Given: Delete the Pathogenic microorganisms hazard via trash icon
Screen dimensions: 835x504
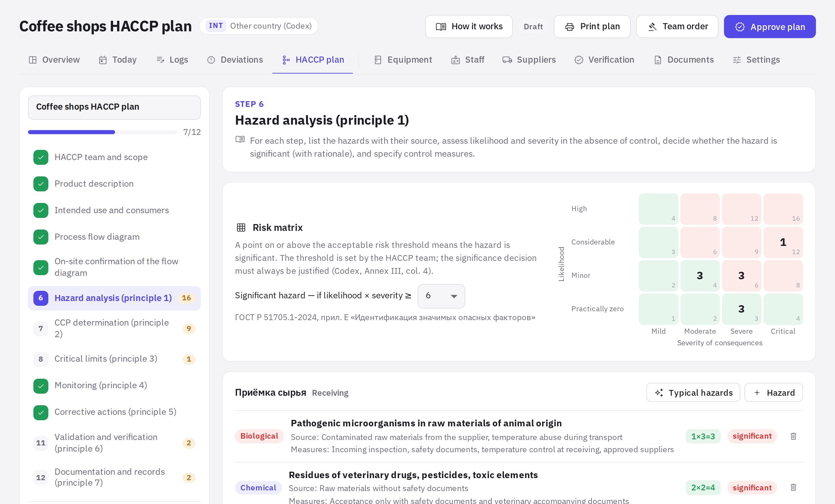Looking at the screenshot, I should (x=793, y=436).
